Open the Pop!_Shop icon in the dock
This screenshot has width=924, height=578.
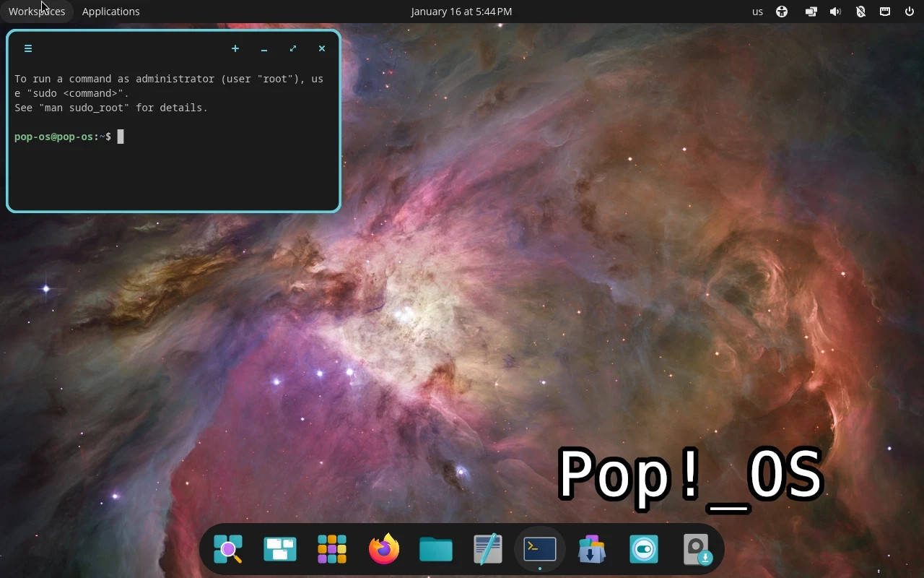pyautogui.click(x=592, y=549)
